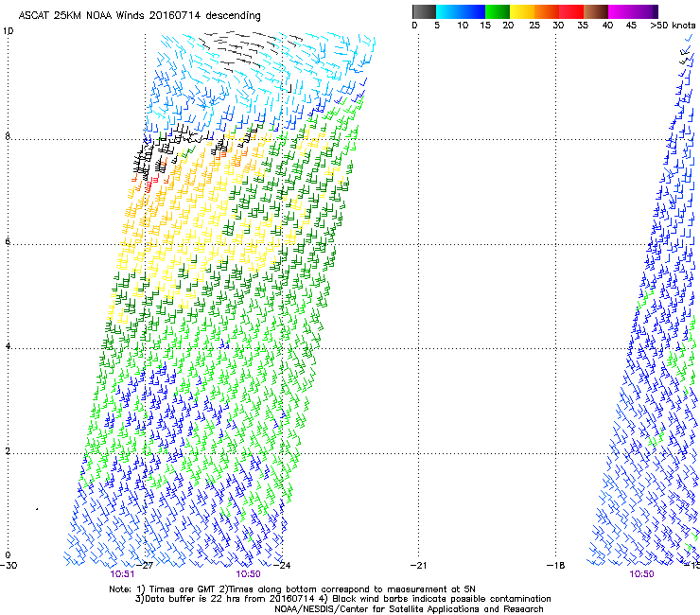Click the '45' label under the color bar
Viewport: 700px width, 615px height.
pyautogui.click(x=631, y=26)
